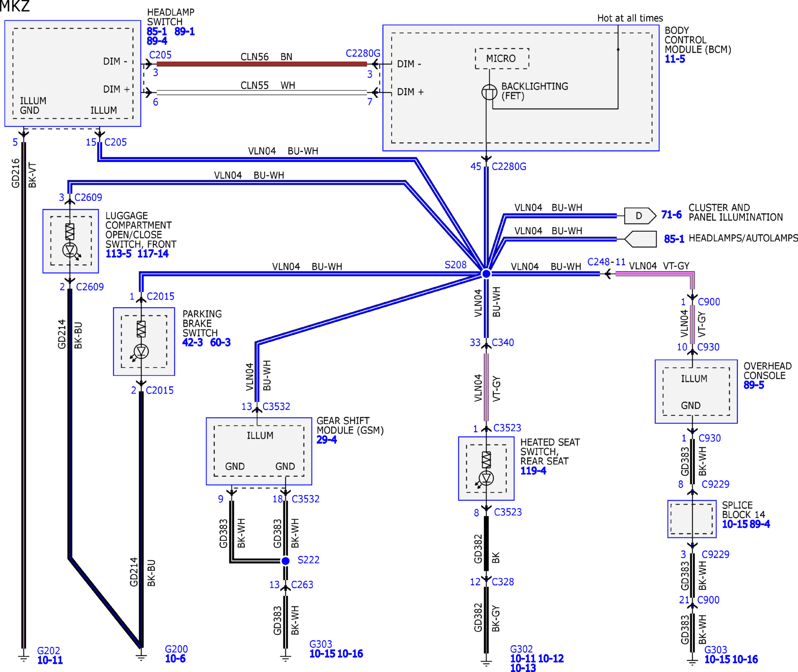Click the "CLUSTER AND PANEL ILLUMINATION" label

click(735, 213)
